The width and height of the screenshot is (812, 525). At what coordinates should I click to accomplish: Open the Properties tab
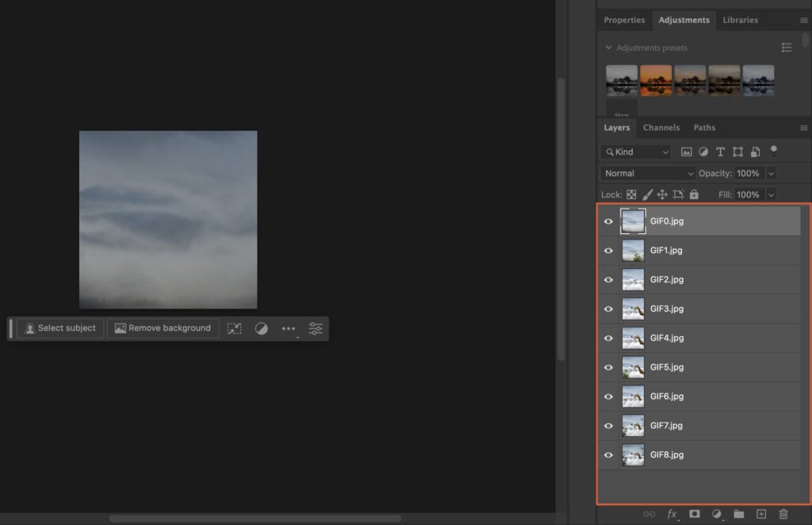[624, 20]
